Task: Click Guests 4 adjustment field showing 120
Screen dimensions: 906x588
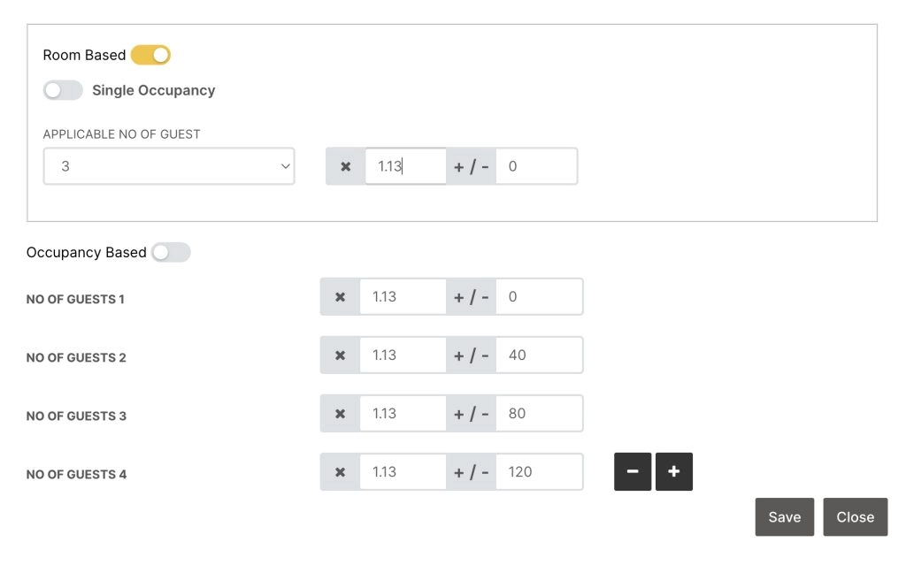Action: [x=539, y=472]
